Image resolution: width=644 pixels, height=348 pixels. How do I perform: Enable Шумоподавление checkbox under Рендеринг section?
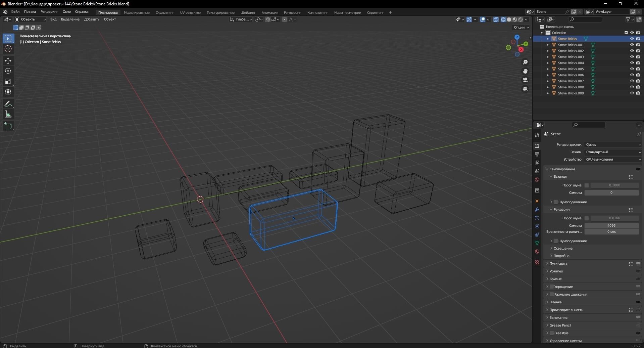click(556, 241)
